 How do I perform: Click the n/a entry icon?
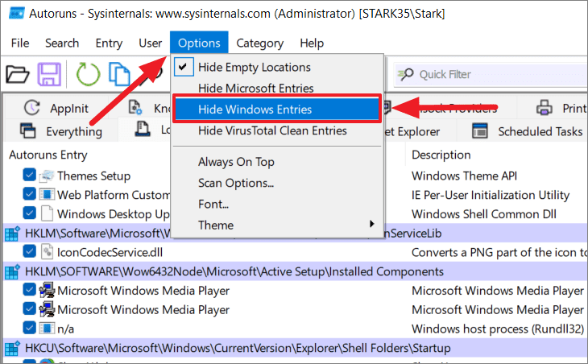tap(47, 329)
